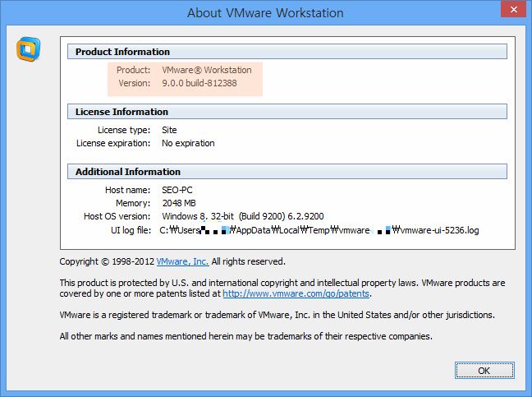Click the license type value Site
Viewport: 532px width, 397px height.
169,130
